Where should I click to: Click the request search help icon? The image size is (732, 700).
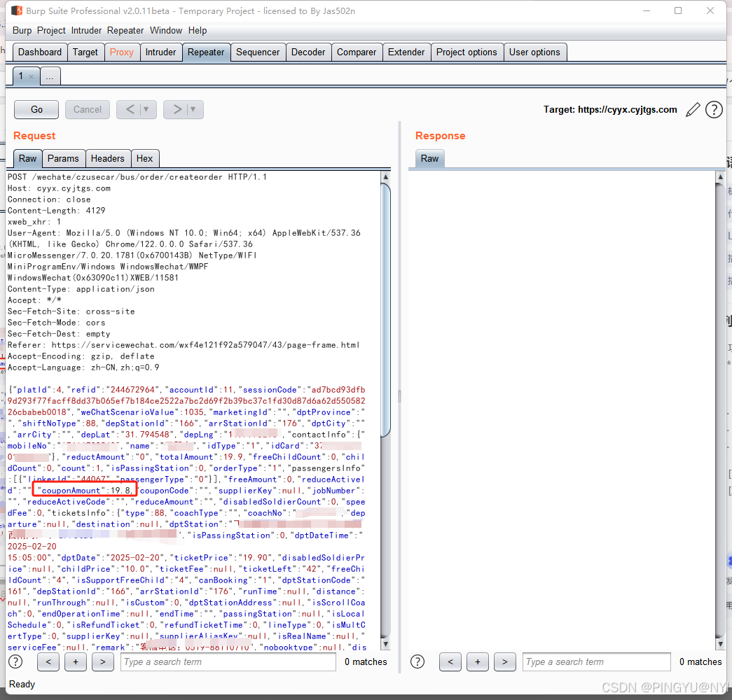[x=15, y=661]
